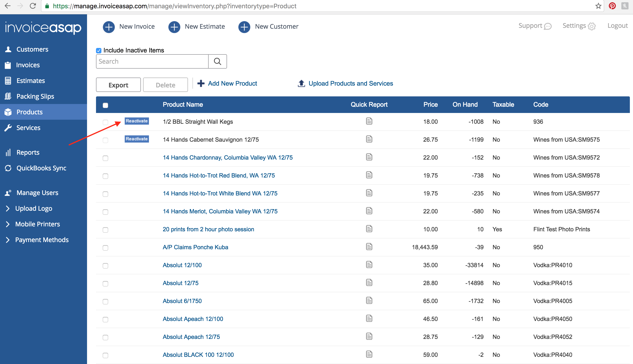Open quick report for Absolut BLACK 100
633x364 pixels.
[369, 355]
